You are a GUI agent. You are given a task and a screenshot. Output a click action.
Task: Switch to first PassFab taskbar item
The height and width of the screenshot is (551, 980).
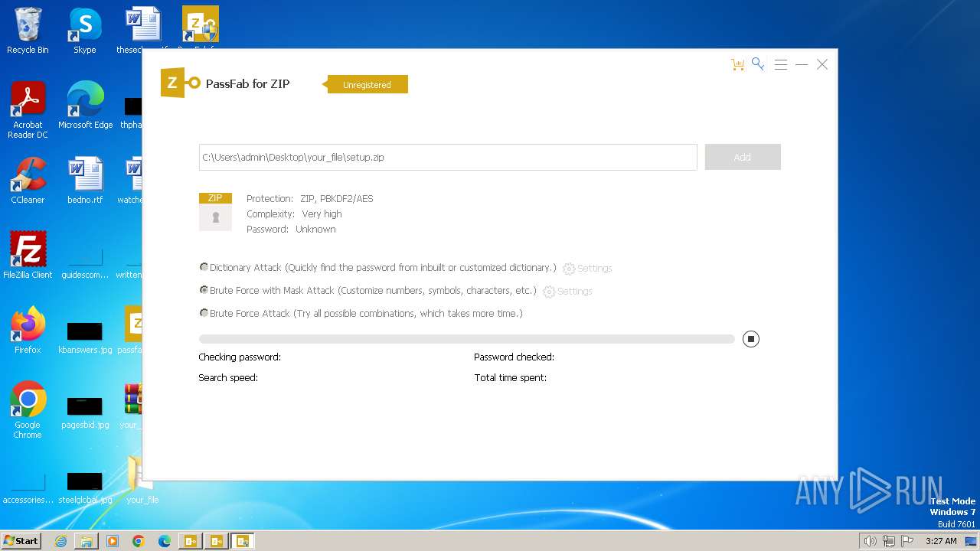191,541
